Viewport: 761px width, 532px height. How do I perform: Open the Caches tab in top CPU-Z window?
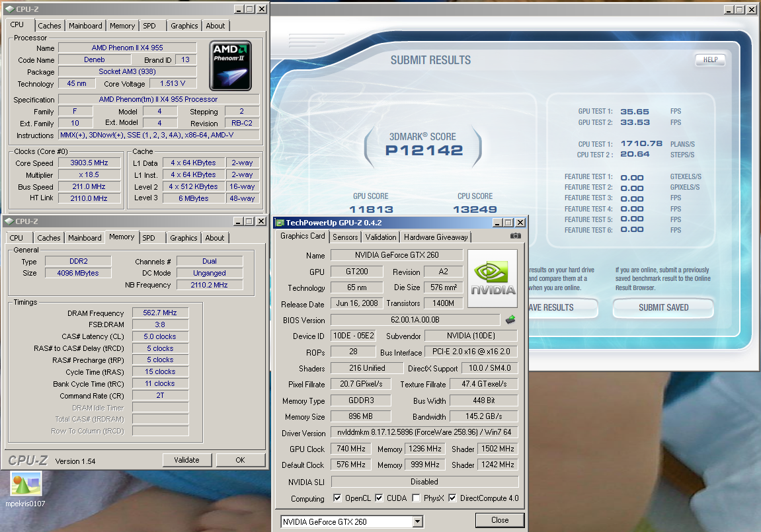pos(50,26)
